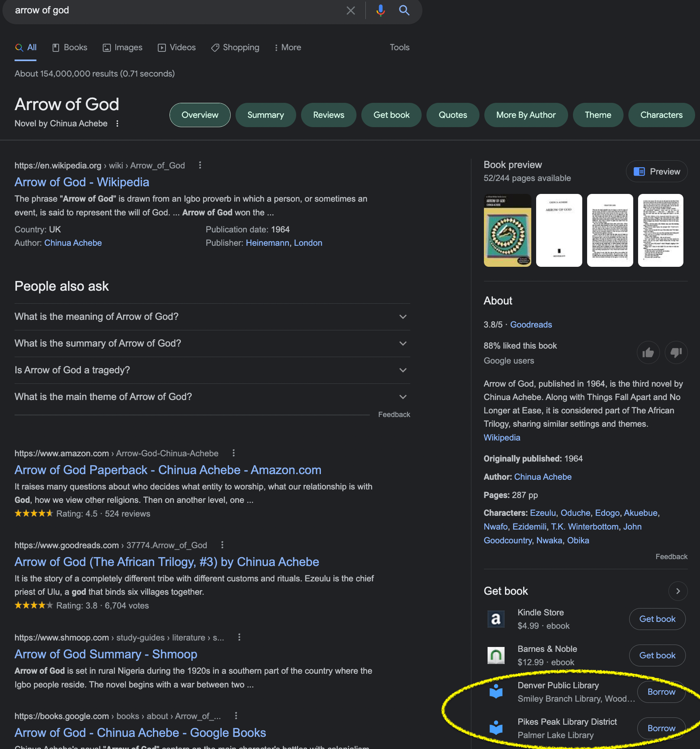Expand 'What is the meaning of Arrow of God?'
This screenshot has width=700, height=749.
pos(212,317)
